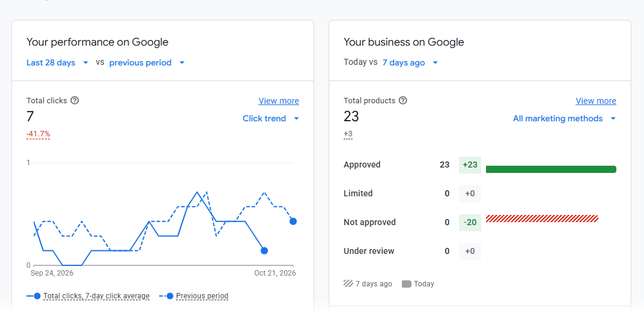Select the green Approved products bar
This screenshot has width=644, height=329.
tap(551, 169)
